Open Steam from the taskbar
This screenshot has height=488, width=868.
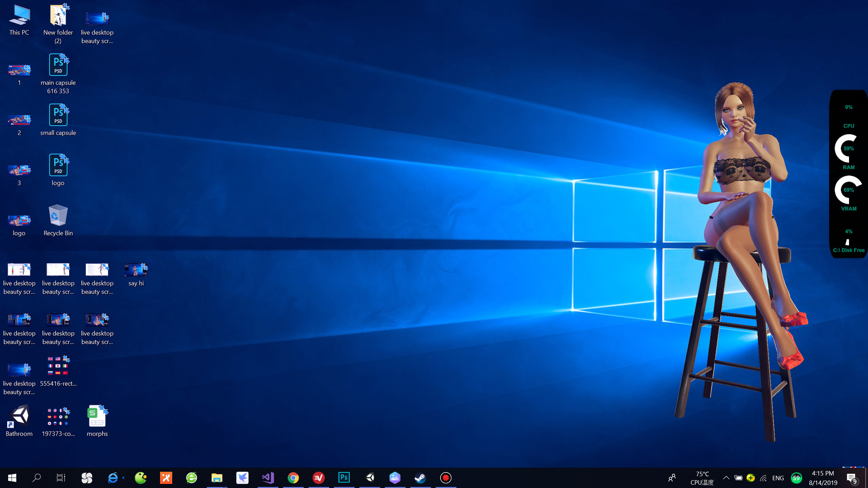click(x=420, y=478)
